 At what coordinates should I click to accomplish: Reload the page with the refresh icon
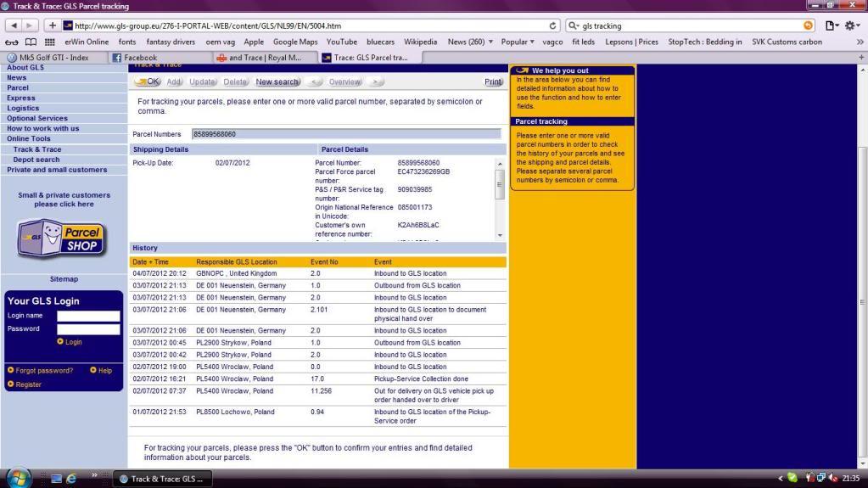click(x=552, y=25)
